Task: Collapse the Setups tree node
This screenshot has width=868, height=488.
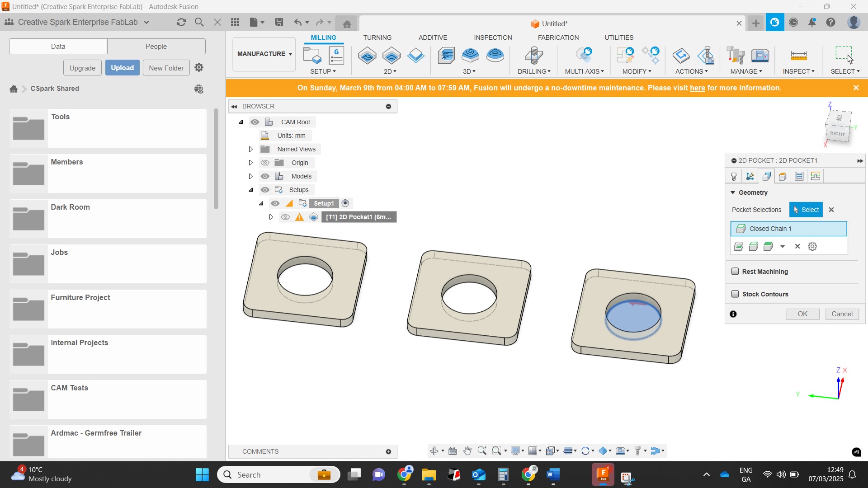Action: [251, 190]
